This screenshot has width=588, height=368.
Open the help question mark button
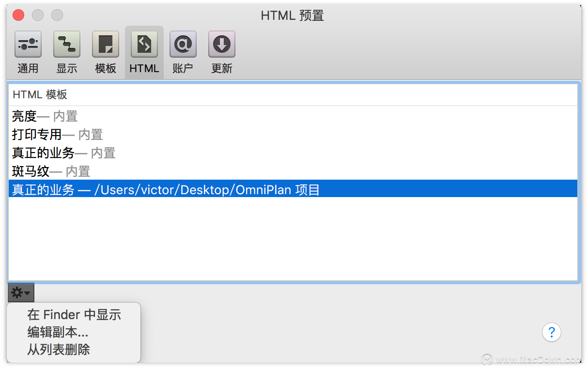(551, 332)
